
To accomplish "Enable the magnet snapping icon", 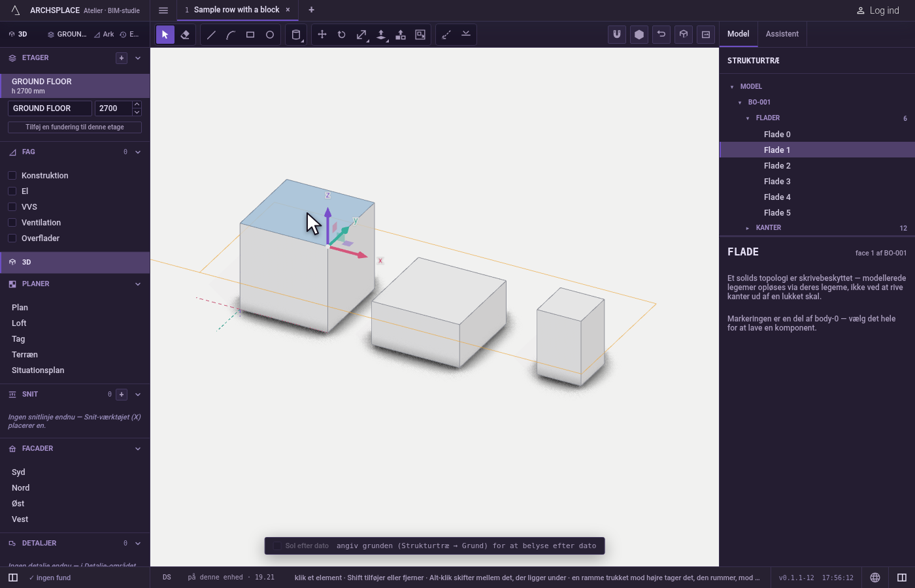I will (617, 35).
